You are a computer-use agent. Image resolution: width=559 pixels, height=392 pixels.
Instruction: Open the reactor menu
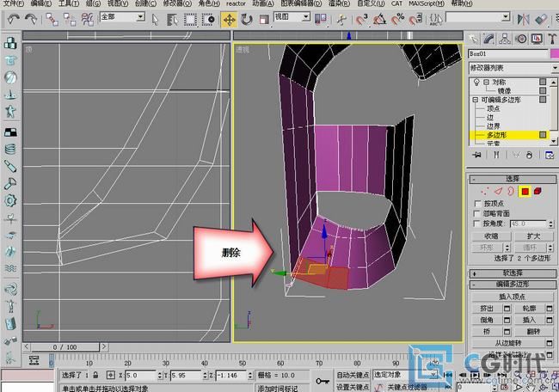(x=236, y=3)
